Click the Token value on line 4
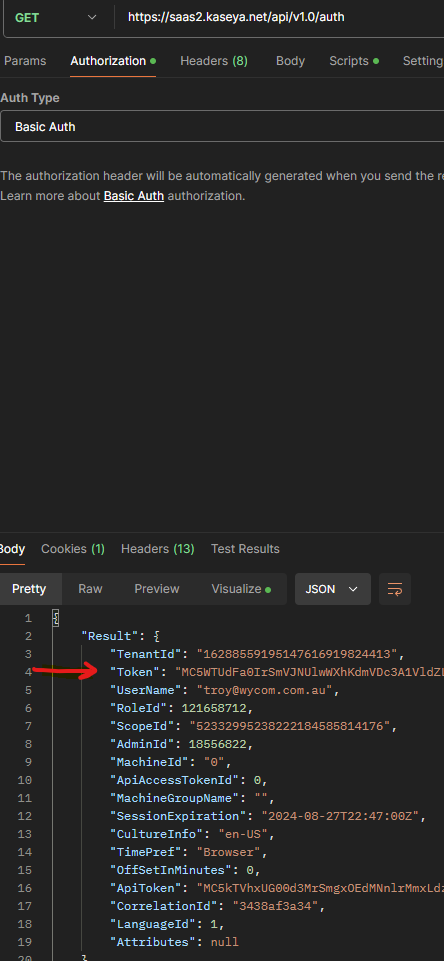 309,672
